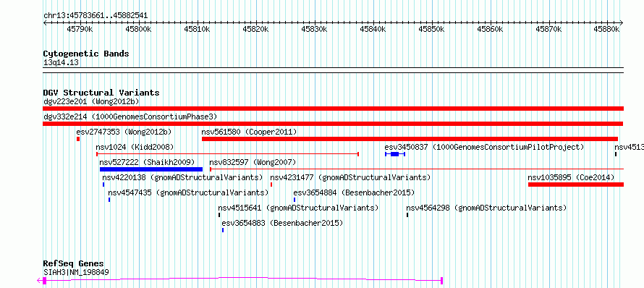Click the nsv4231477 red marker
This screenshot has height=288, width=644.
(x=271, y=185)
